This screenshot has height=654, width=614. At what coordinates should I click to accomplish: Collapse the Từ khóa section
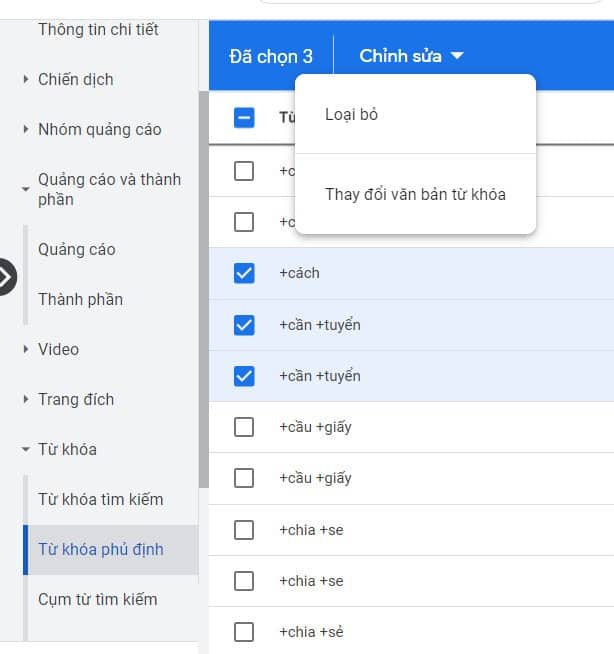click(x=67, y=449)
